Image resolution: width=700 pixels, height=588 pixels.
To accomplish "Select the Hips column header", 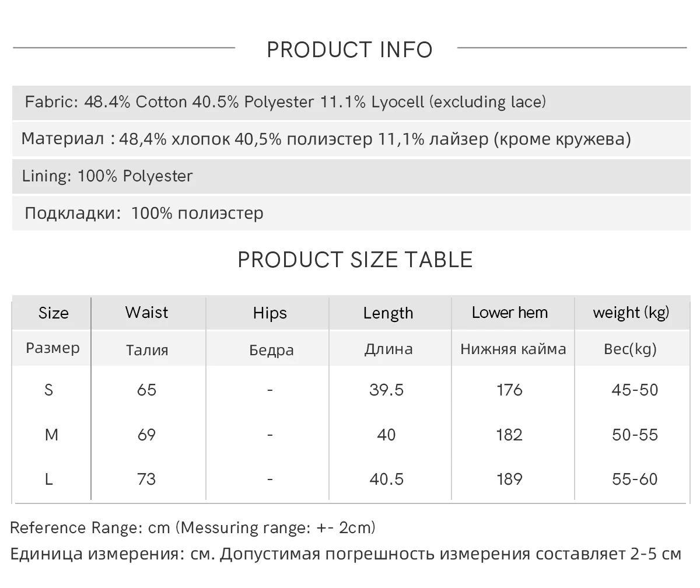I will click(x=270, y=313).
